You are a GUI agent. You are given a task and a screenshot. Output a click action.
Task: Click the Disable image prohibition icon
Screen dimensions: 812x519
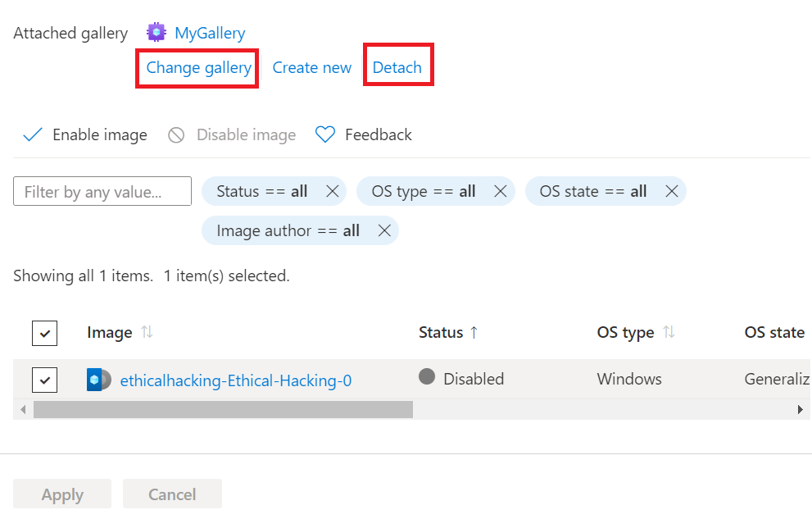(175, 134)
